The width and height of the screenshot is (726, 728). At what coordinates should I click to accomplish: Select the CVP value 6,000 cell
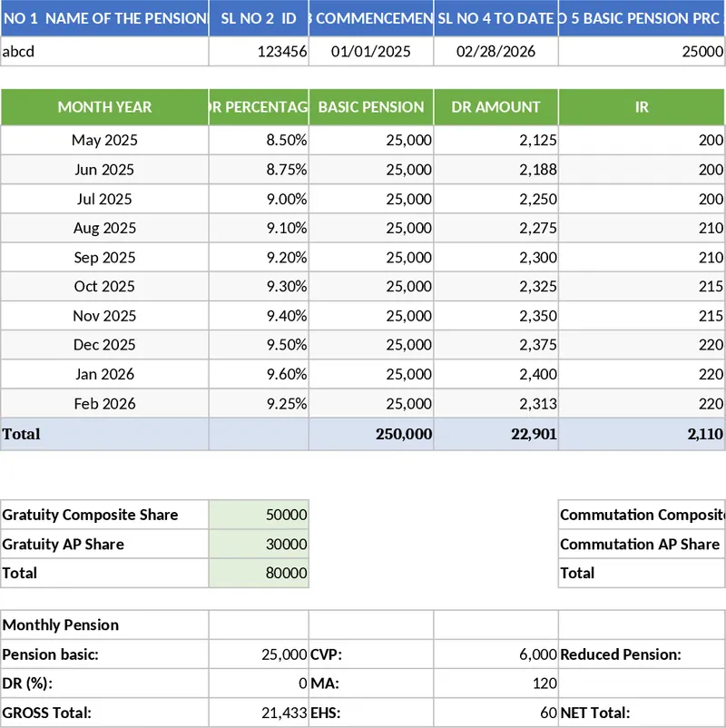tap(495, 654)
